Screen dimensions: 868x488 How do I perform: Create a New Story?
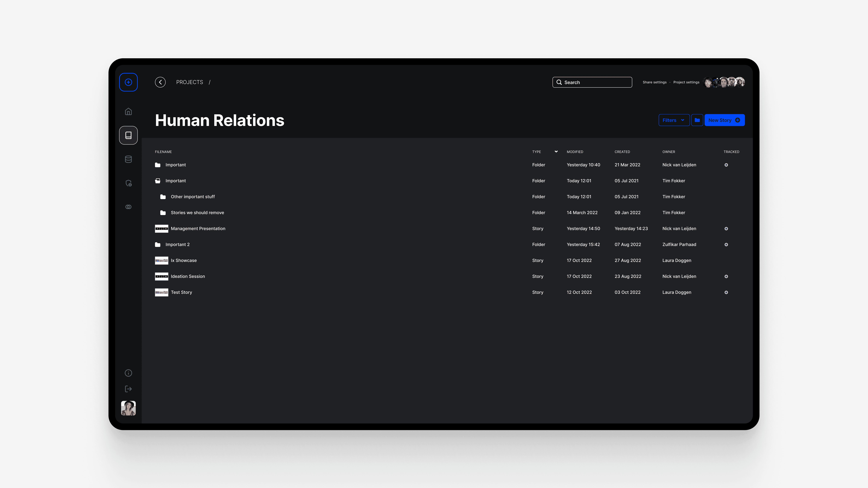click(x=724, y=120)
